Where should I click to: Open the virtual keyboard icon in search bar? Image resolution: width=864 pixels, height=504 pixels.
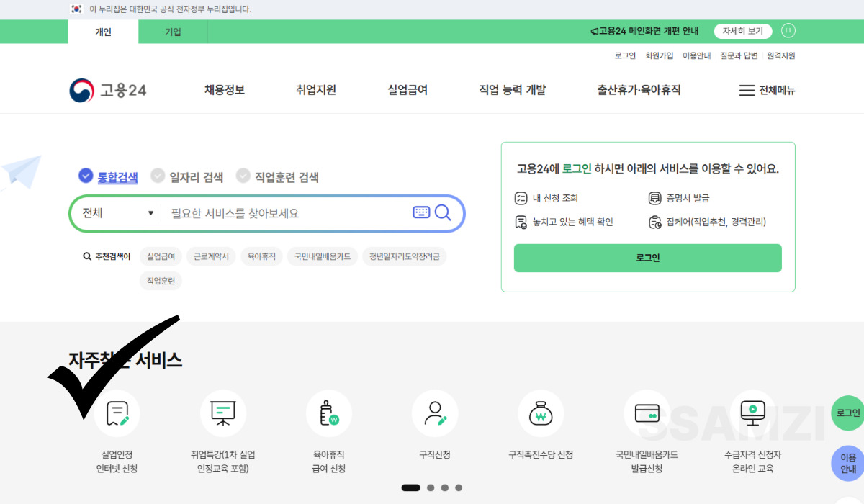(421, 212)
